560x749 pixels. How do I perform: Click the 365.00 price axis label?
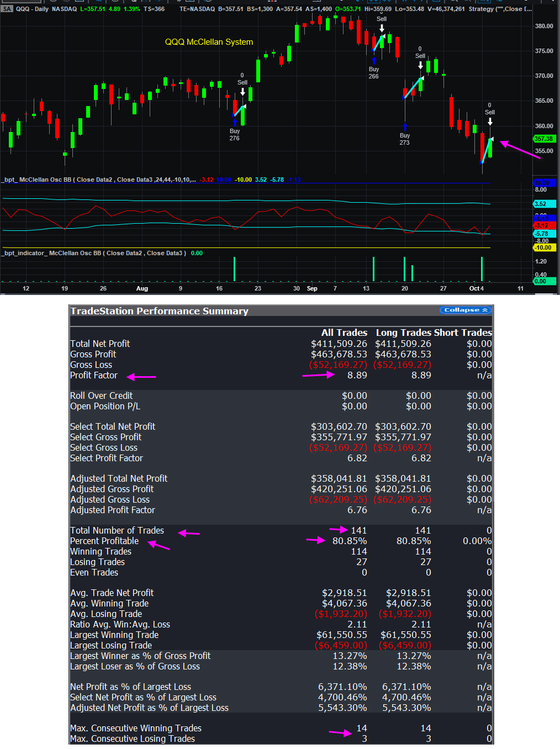(x=544, y=101)
